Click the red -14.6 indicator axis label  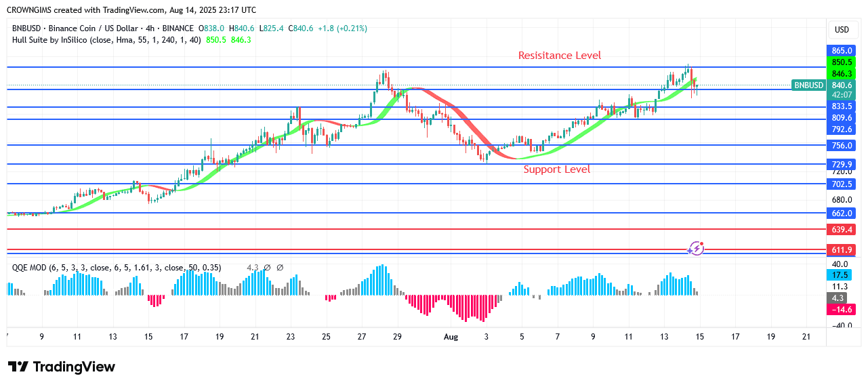click(841, 309)
